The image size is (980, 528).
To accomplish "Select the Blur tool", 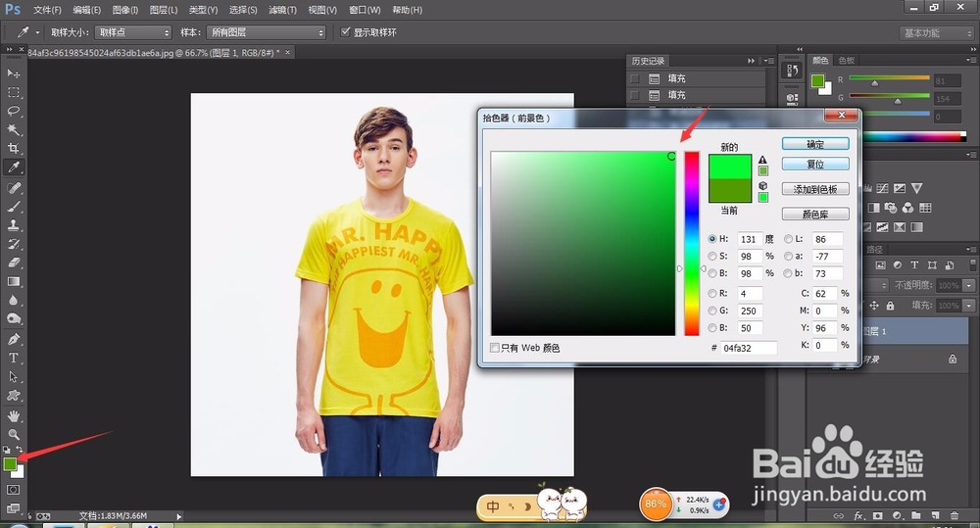I will (x=13, y=301).
